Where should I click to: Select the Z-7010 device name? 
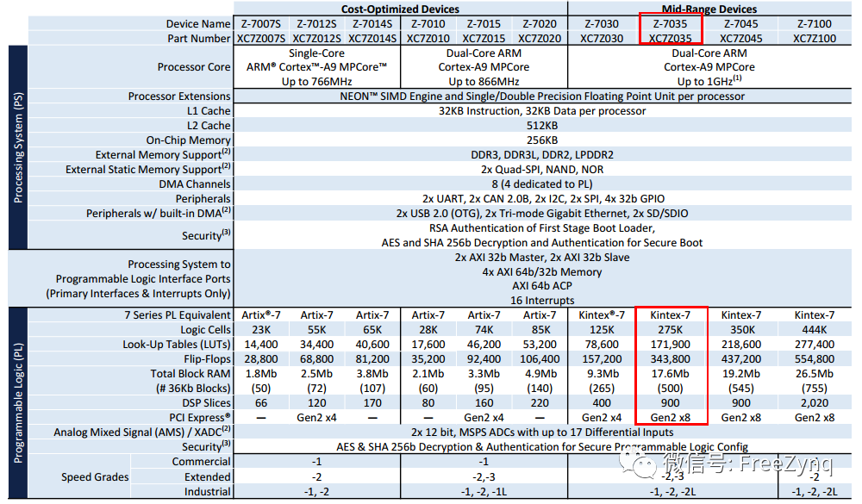coord(428,23)
